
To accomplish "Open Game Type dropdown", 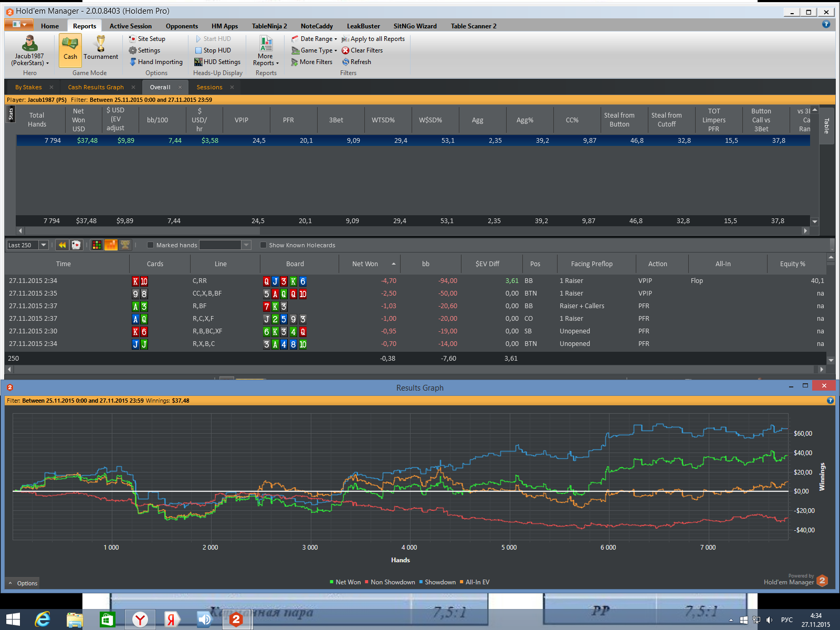I will (314, 50).
